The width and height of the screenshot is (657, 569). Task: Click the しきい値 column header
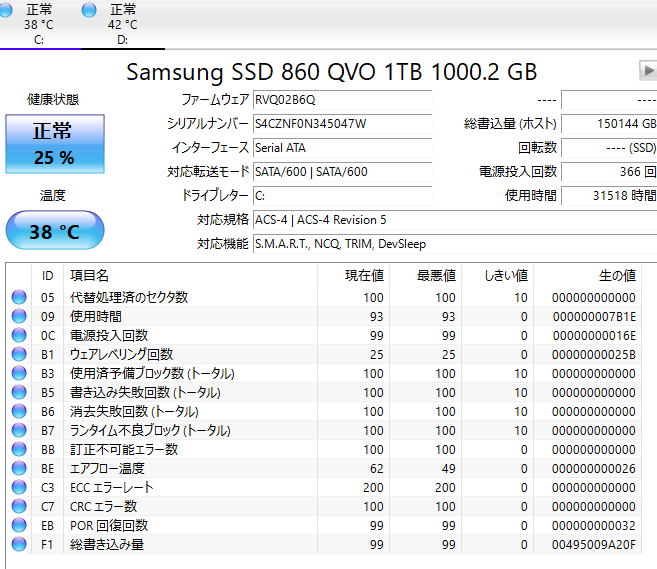click(x=497, y=275)
